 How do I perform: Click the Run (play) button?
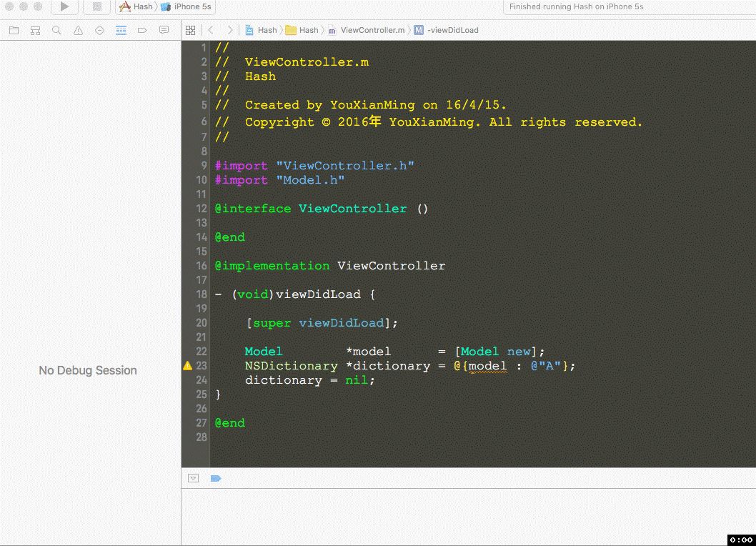(x=64, y=7)
